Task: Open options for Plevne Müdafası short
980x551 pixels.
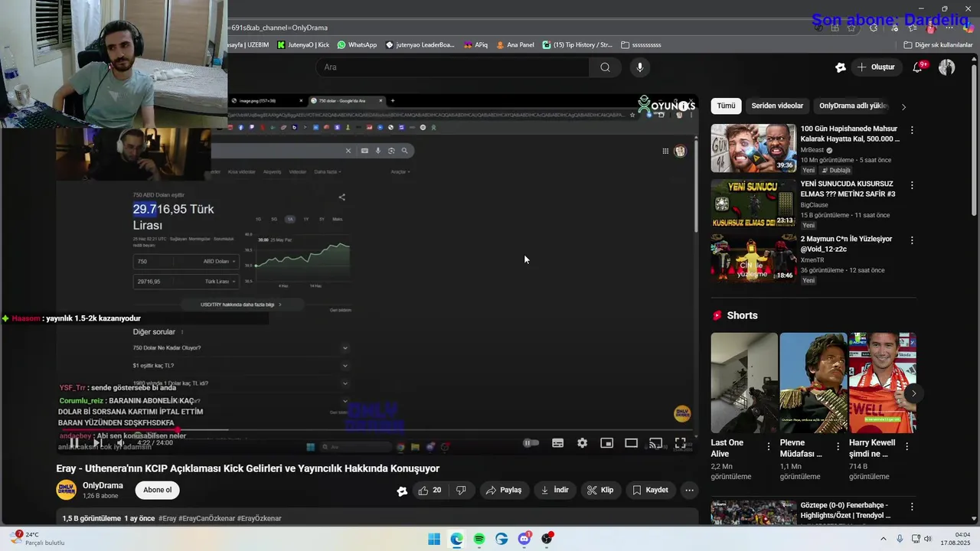Action: 838,445
